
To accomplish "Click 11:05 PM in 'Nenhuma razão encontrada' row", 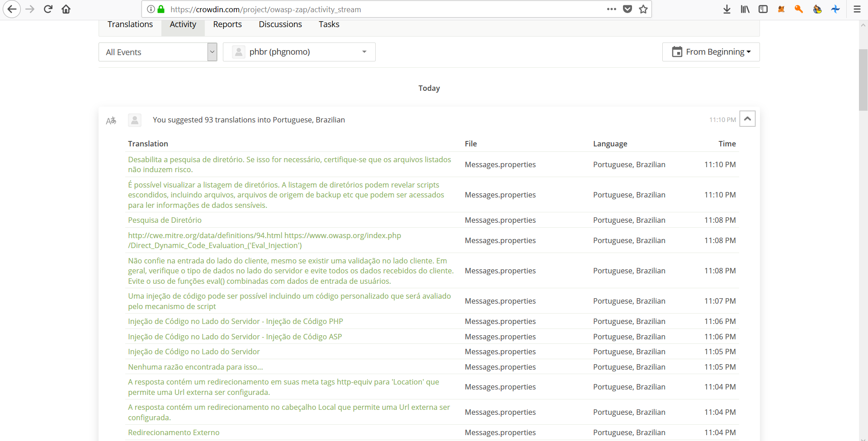I will click(720, 367).
